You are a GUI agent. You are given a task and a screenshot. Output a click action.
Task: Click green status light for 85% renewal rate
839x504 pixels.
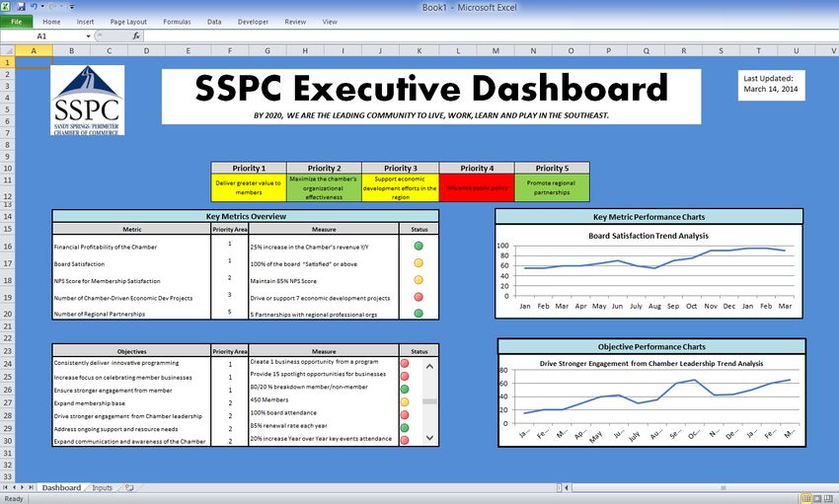[x=405, y=428]
